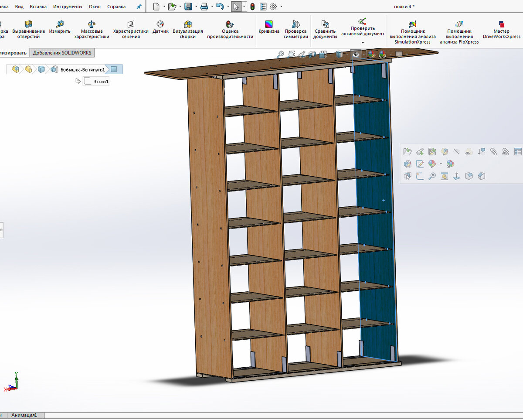523x420 pixels.
Task: Open the dropdown arrow beside Open
Action: (180, 7)
